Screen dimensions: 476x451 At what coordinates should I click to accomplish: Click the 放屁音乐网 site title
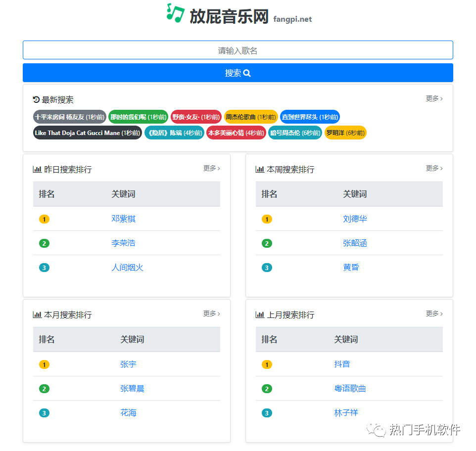click(229, 16)
